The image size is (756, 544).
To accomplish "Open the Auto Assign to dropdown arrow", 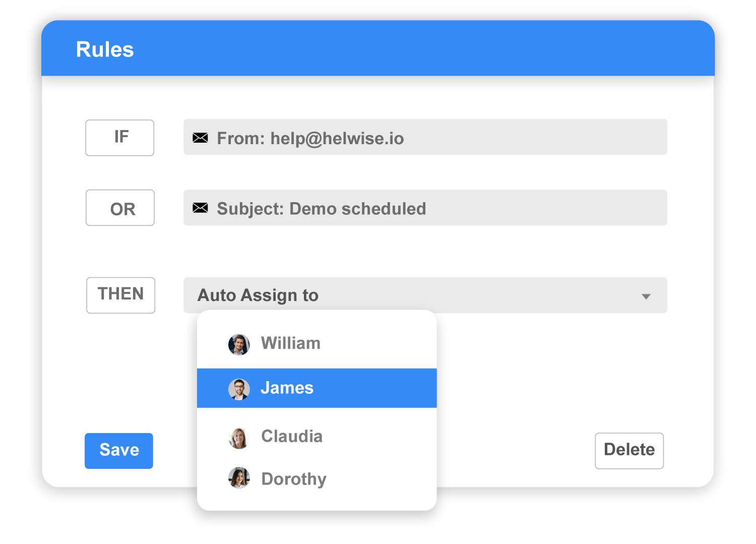I will pyautogui.click(x=647, y=297).
